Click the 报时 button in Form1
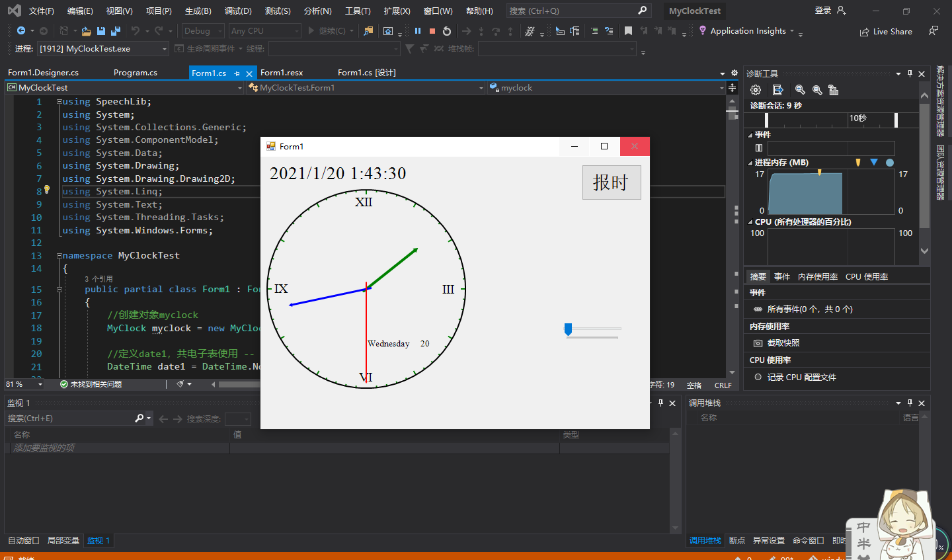952x560 pixels. click(612, 183)
